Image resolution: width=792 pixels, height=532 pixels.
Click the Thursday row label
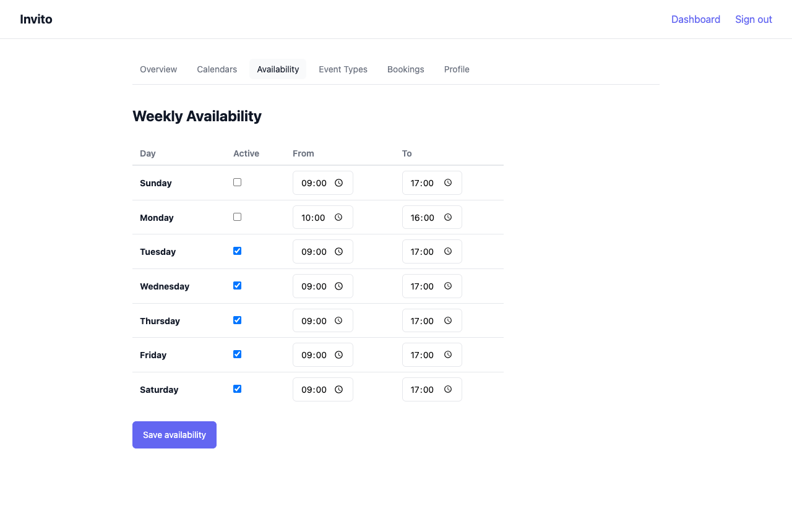160,321
